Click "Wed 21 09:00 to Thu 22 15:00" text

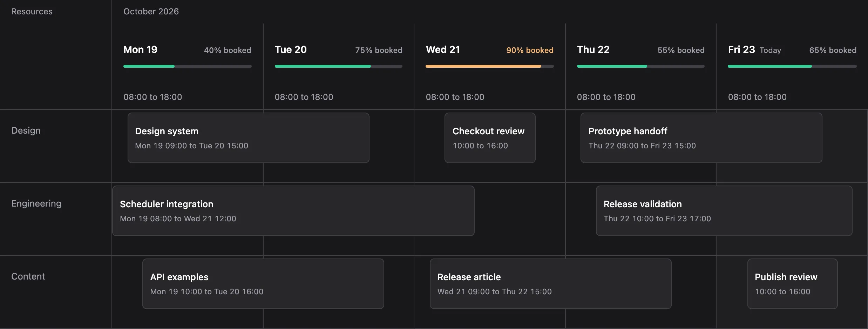[495, 291]
